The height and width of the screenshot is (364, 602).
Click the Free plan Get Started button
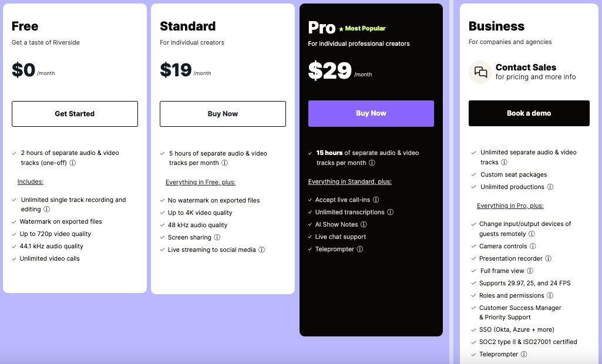pyautogui.click(x=75, y=114)
